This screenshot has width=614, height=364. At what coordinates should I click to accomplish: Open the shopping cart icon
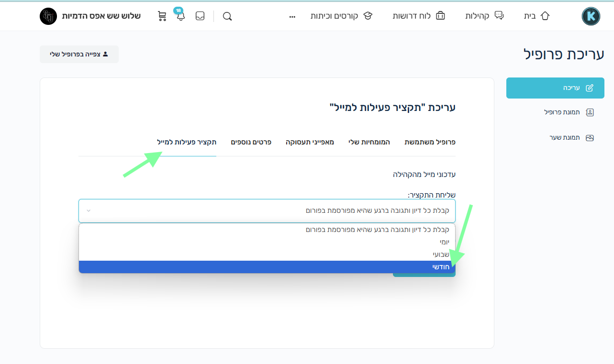[162, 16]
